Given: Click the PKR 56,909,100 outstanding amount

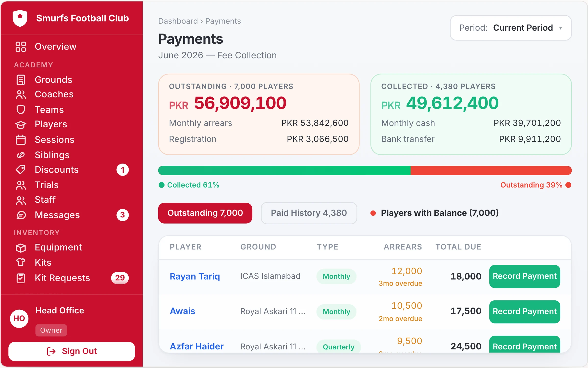Looking at the screenshot, I should 228,103.
